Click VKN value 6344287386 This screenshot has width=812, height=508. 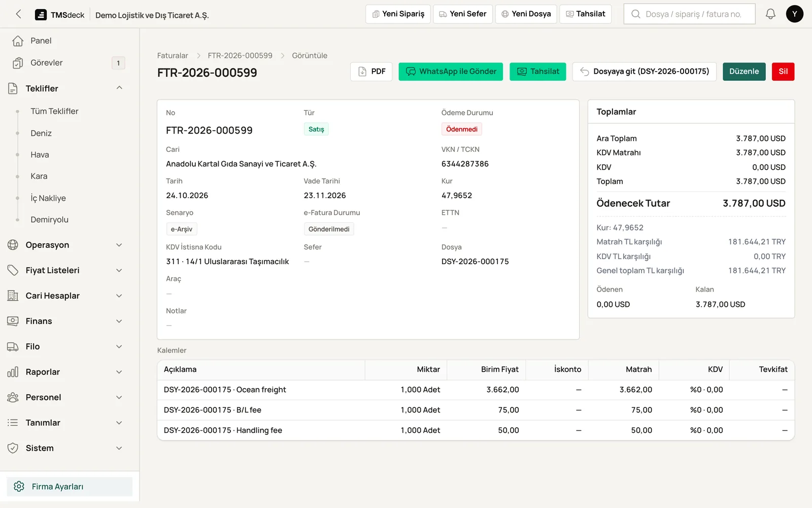pyautogui.click(x=465, y=164)
